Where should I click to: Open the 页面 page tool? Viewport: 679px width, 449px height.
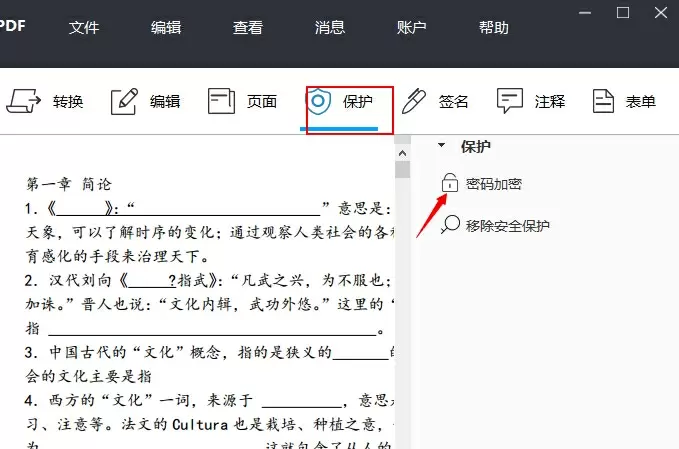222,101
